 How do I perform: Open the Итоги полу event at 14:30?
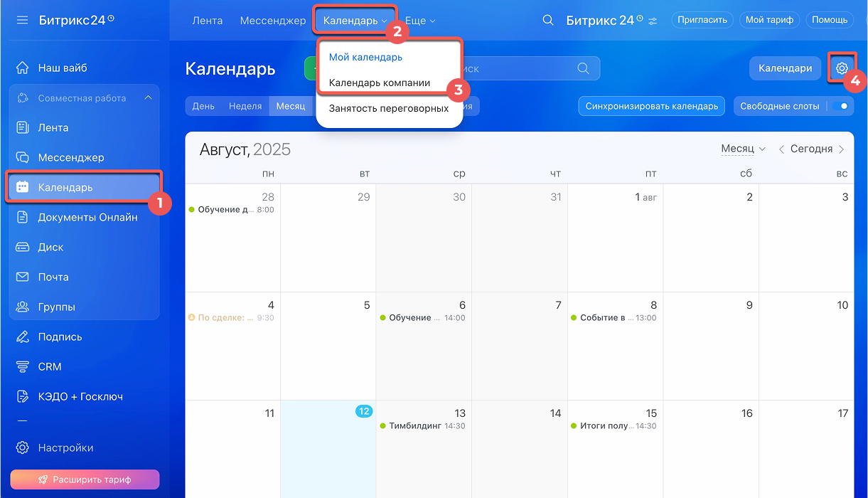click(614, 426)
